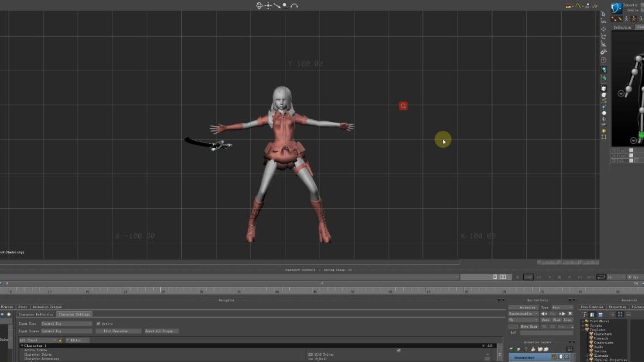Click the red zoom icon in the viewport
Viewport: 644px width, 362px height.
coord(403,106)
